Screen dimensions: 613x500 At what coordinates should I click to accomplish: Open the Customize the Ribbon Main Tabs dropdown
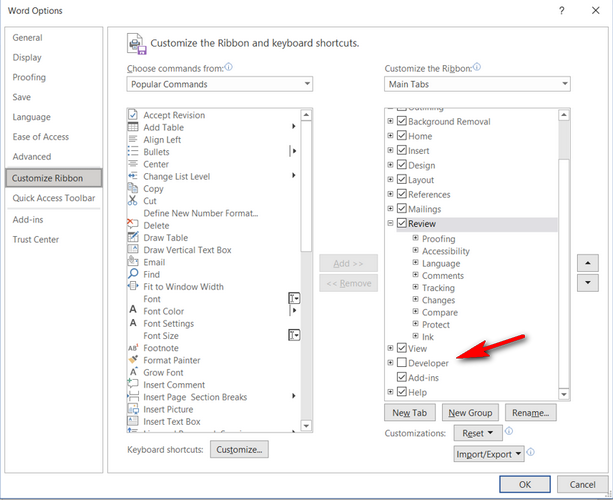(477, 84)
